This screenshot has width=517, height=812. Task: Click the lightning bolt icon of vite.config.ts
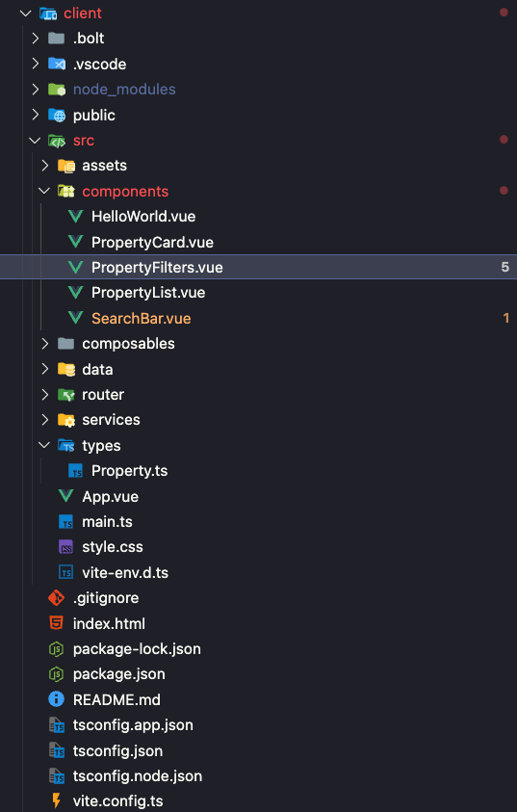pyautogui.click(x=57, y=801)
